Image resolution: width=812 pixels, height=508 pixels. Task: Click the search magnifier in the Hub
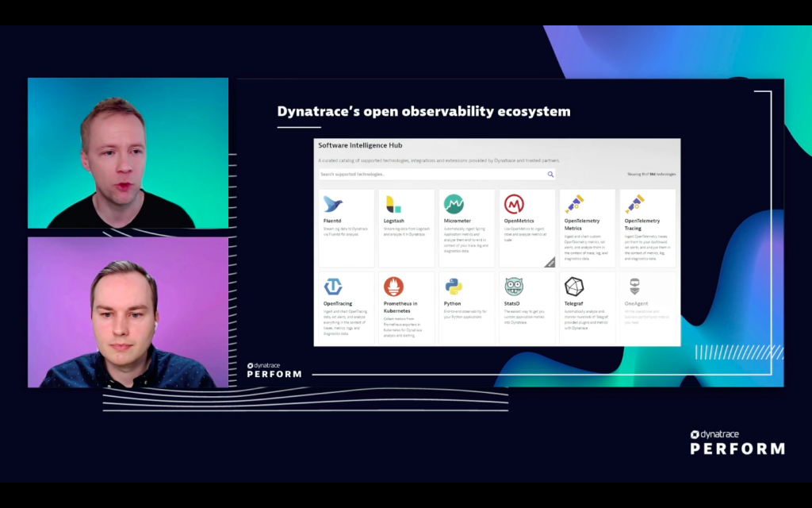pos(550,174)
